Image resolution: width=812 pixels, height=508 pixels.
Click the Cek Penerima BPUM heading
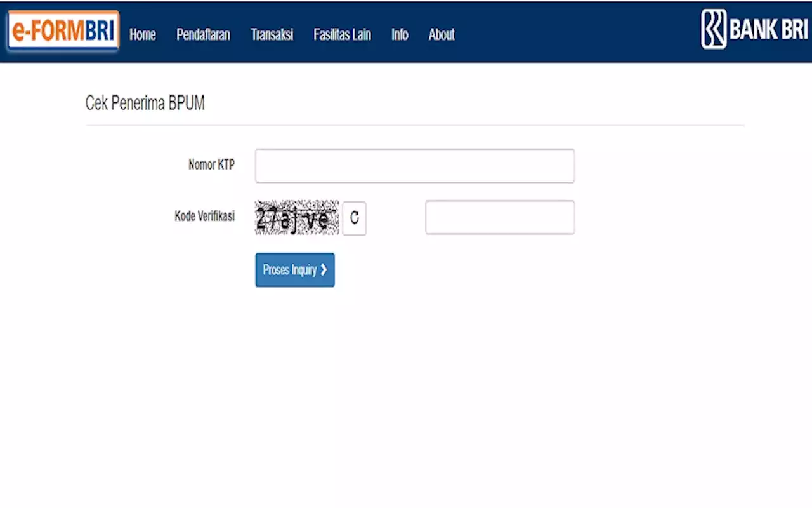tap(145, 104)
